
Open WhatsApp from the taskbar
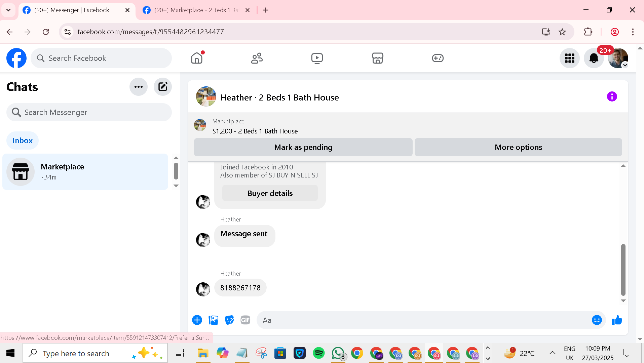(x=338, y=353)
